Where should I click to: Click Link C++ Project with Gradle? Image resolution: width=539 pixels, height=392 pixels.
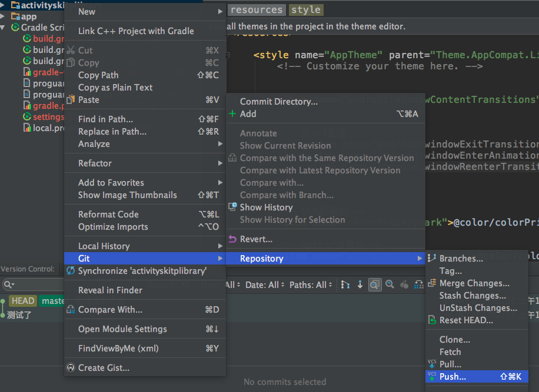point(145,31)
